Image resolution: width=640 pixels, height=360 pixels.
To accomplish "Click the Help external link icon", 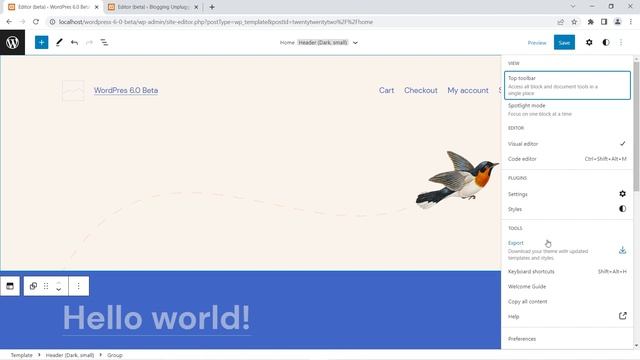I will tap(622, 316).
